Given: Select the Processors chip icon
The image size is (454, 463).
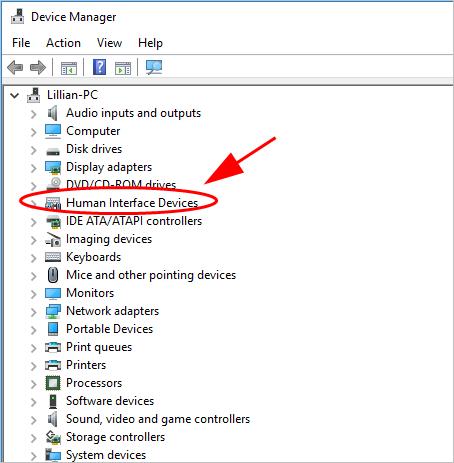Looking at the screenshot, I should click(x=53, y=383).
